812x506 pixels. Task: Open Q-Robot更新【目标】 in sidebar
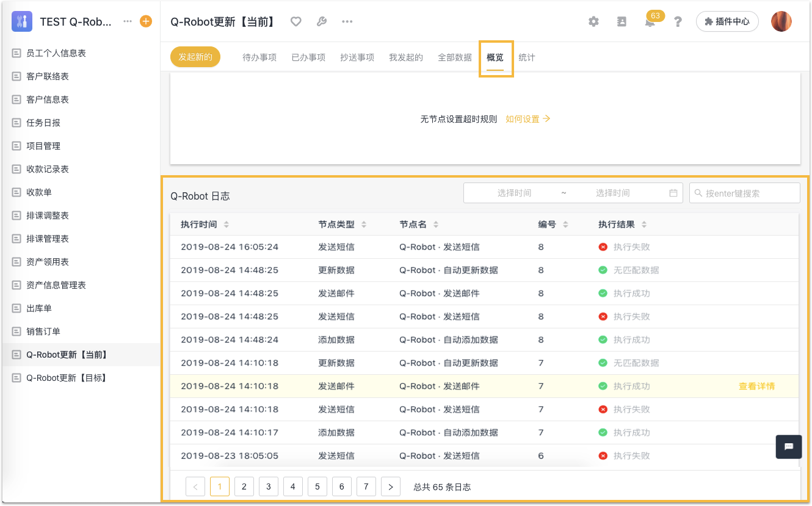coord(80,378)
